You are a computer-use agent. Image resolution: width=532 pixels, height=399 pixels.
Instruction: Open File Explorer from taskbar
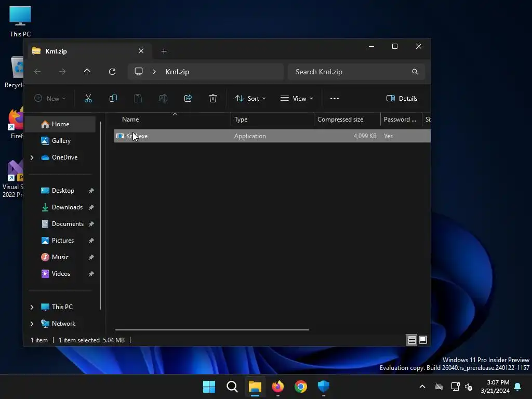(255, 387)
